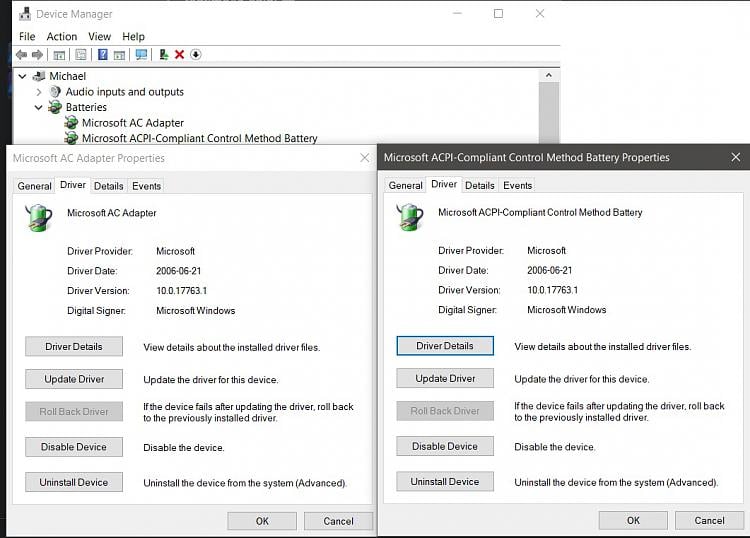The width and height of the screenshot is (750, 538).
Task: Open the File menu
Action: [27, 36]
